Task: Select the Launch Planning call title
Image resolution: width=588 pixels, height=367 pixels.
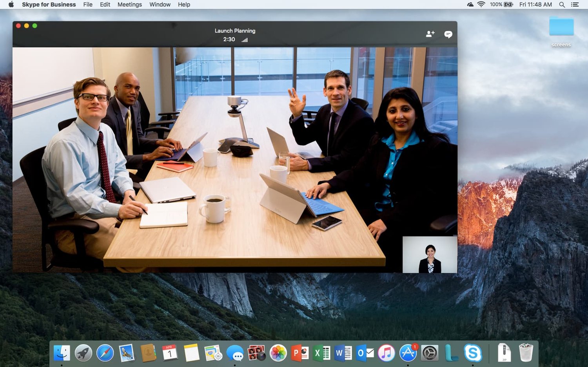Action: (x=234, y=31)
